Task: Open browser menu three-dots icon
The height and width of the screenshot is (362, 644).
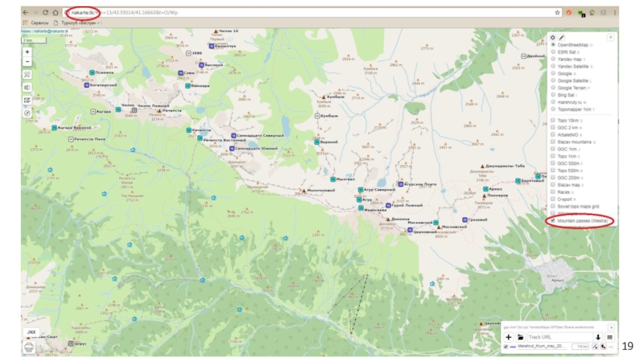Action: 615,13
